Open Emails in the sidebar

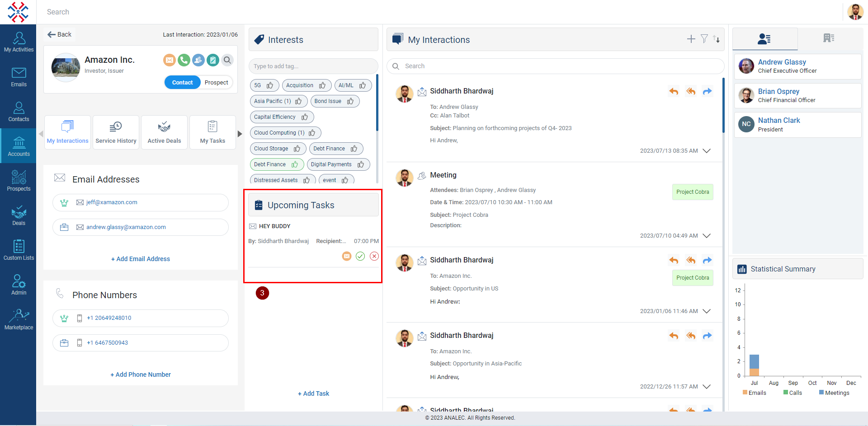tap(19, 77)
